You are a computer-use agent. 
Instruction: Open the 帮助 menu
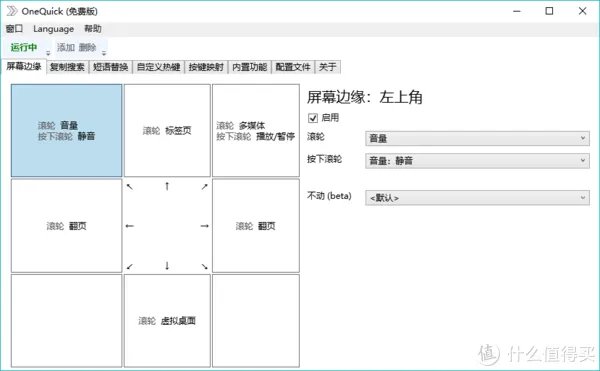[93, 29]
